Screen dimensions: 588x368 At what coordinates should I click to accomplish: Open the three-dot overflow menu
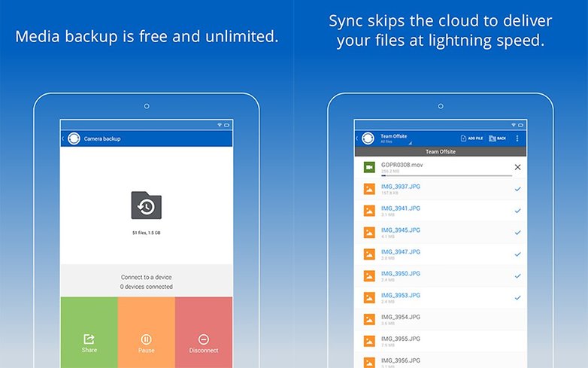tap(517, 138)
